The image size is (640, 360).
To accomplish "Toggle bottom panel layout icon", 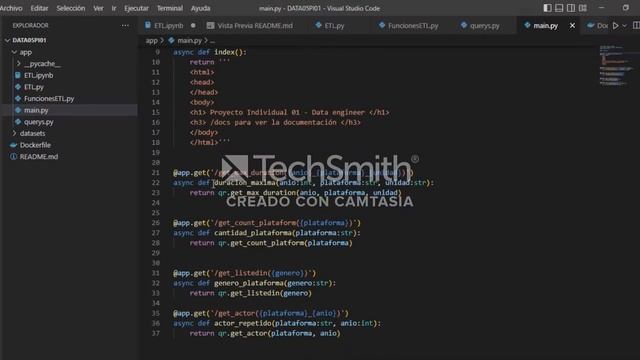I will (559, 8).
